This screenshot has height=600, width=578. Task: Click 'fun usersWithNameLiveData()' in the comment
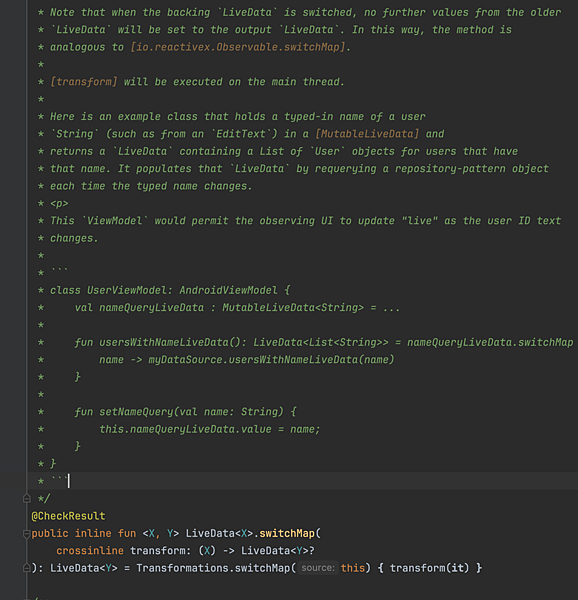pos(160,342)
